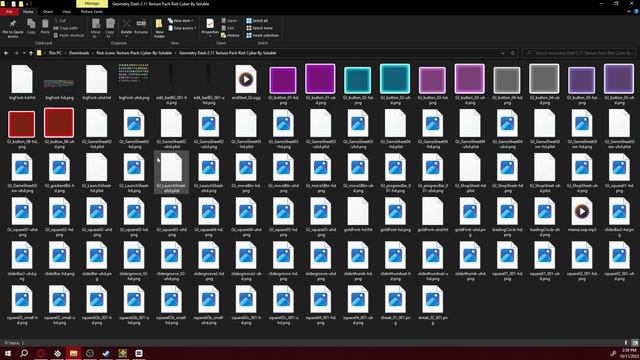Go to Downloads in breadcrumb
Image resolution: width=640 pixels, height=360 pixels.
tap(79, 53)
